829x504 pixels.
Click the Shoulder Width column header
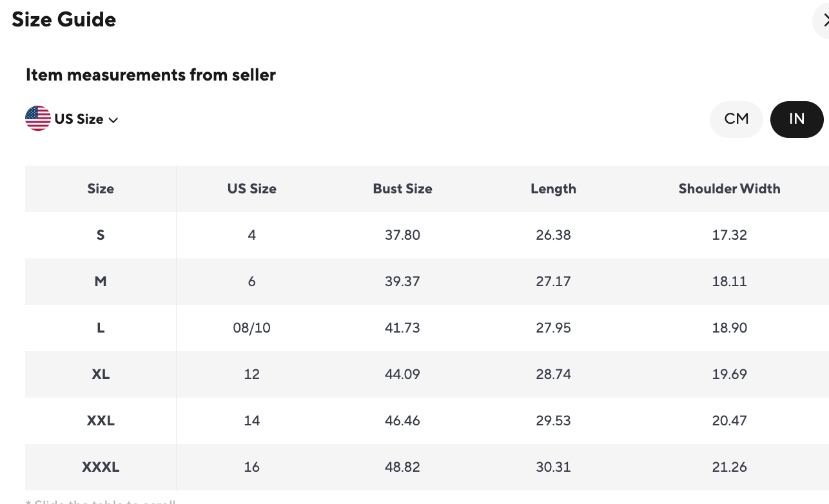click(729, 189)
